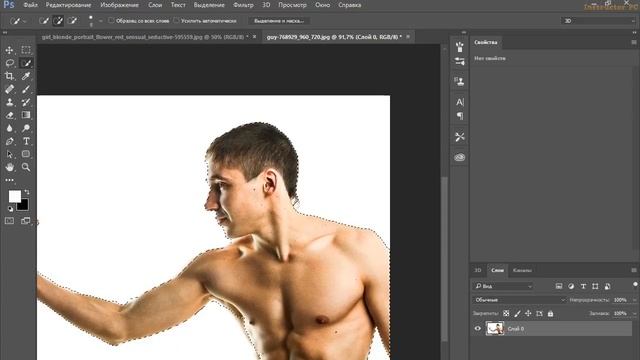Select the Zoom tool
Image resolution: width=640 pixels, height=360 pixels.
tap(26, 167)
